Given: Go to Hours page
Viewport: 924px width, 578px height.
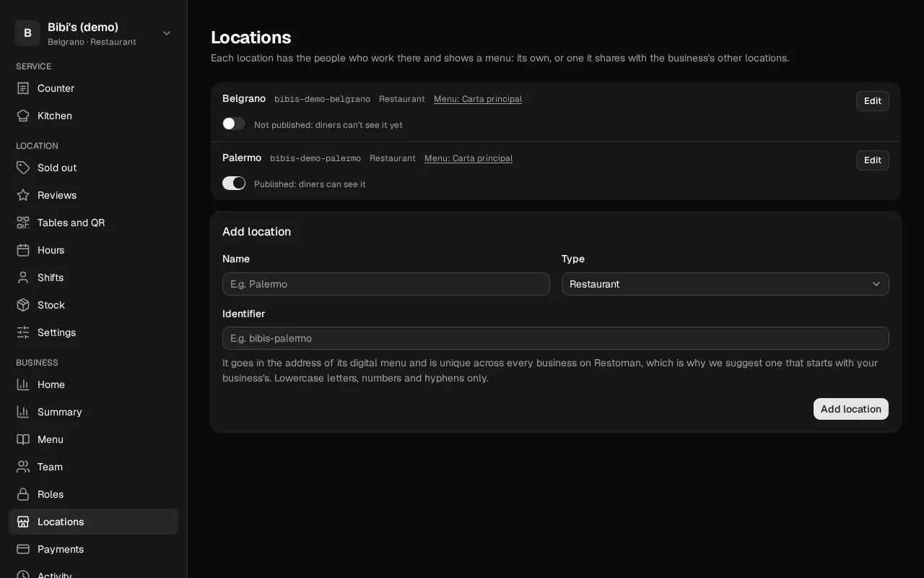Looking at the screenshot, I should click(94, 250).
